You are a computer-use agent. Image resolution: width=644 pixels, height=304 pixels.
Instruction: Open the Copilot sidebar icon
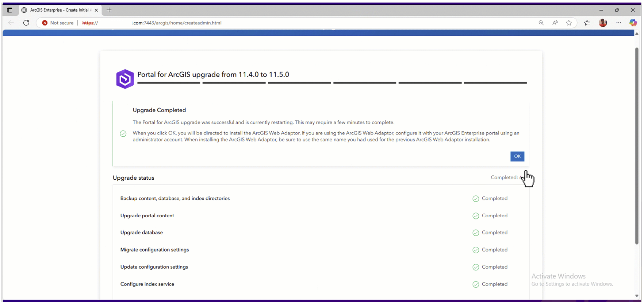click(x=633, y=23)
